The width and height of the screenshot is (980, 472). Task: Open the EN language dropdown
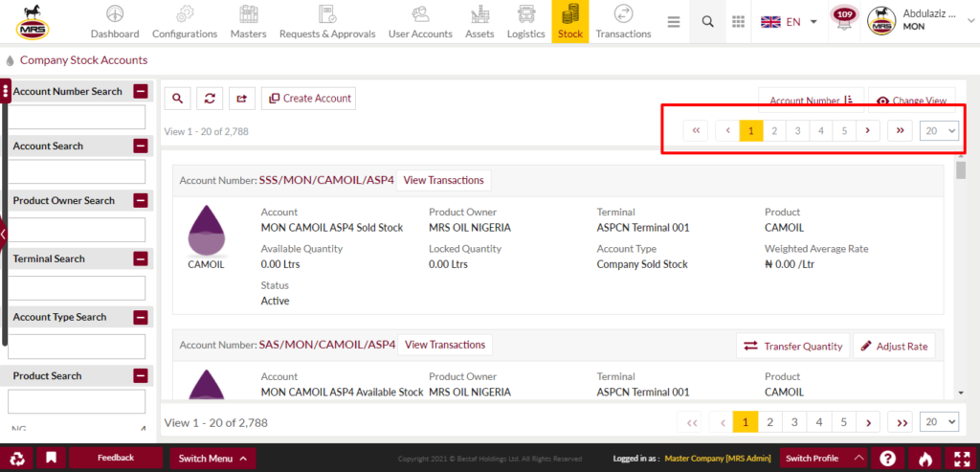click(789, 22)
